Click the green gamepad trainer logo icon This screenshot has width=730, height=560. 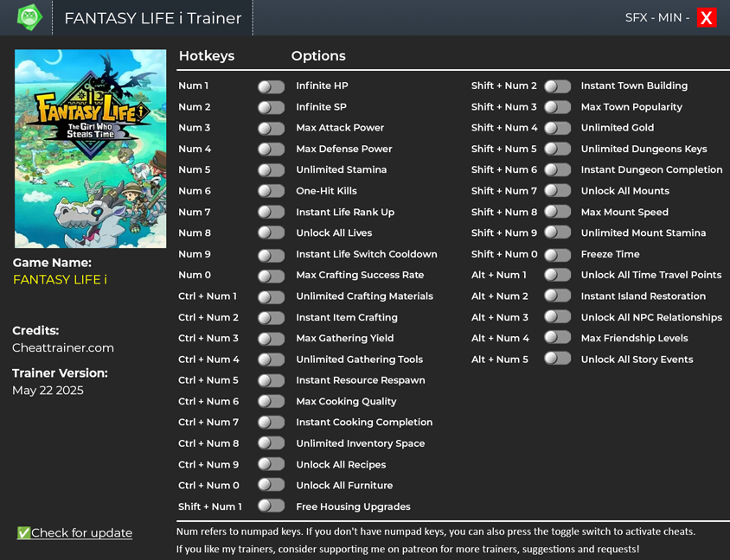click(29, 17)
